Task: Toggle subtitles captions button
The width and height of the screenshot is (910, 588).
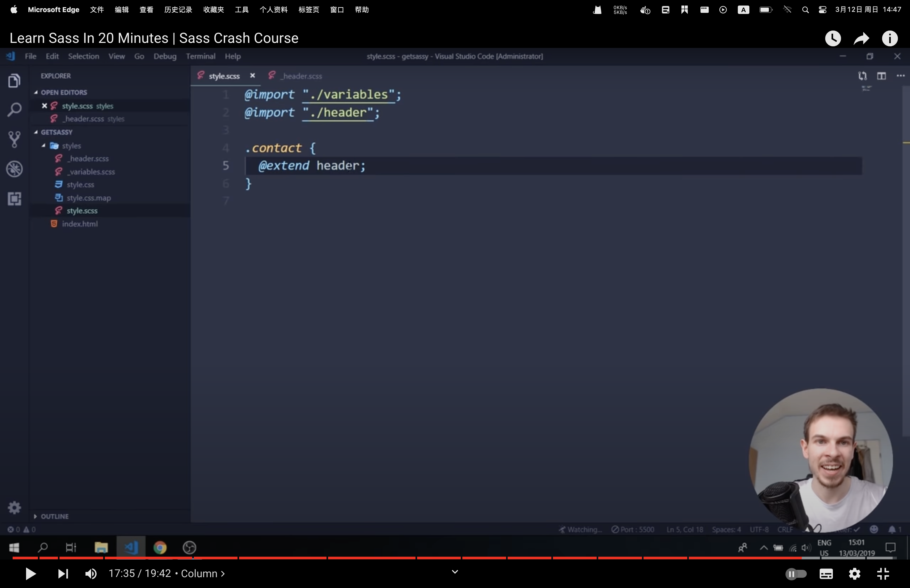Action: pos(826,574)
